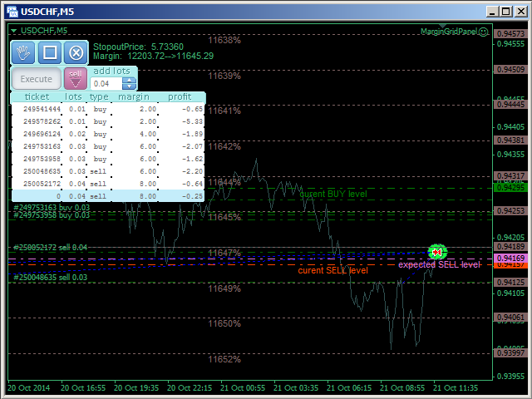Minimize the USDCHF,M5 chart window
The image size is (532, 399).
pyautogui.click(x=493, y=12)
